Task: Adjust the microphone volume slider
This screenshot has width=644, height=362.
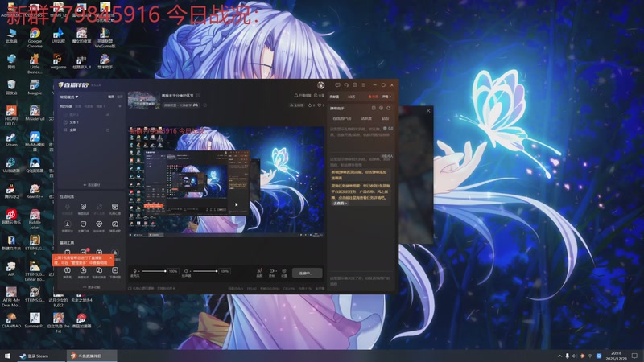Action: pyautogui.click(x=154, y=271)
